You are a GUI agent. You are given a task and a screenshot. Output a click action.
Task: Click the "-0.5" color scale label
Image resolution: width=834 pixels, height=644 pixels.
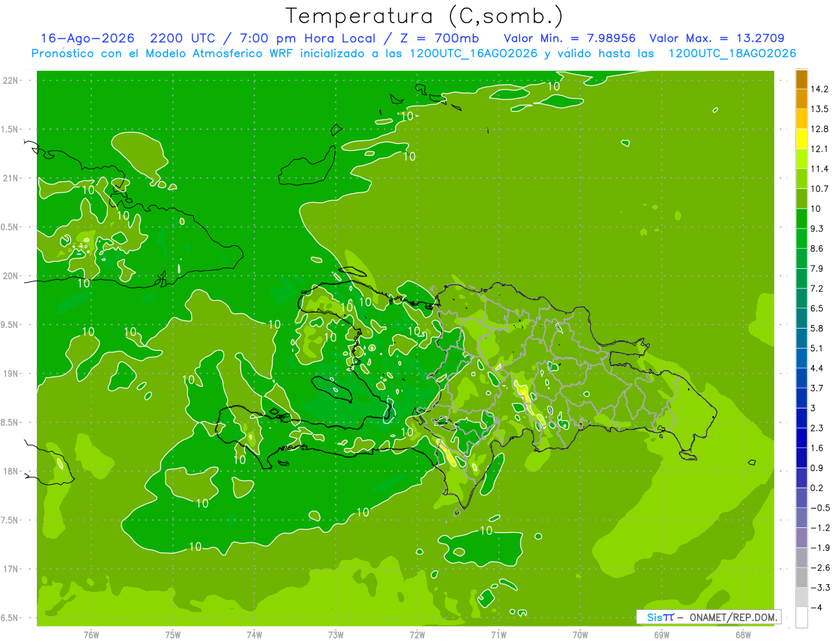(x=821, y=508)
